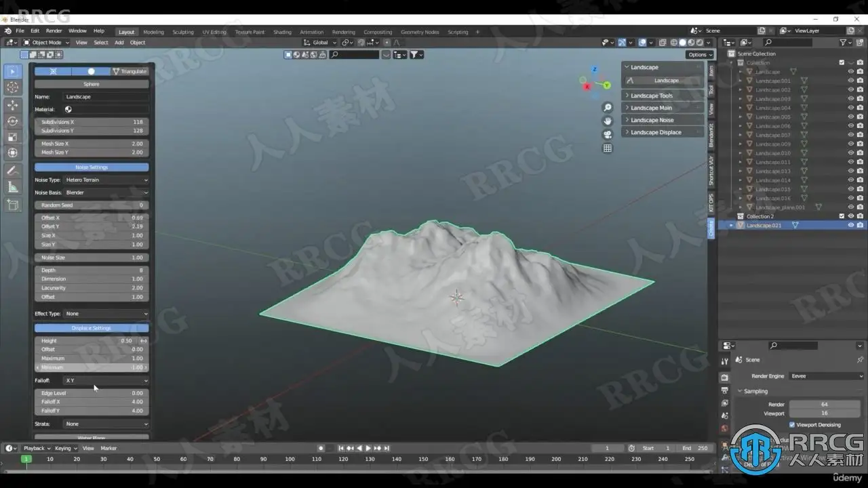Viewport: 868px width, 488px height.
Task: Open the Object Mode dropdown
Action: 46,43
